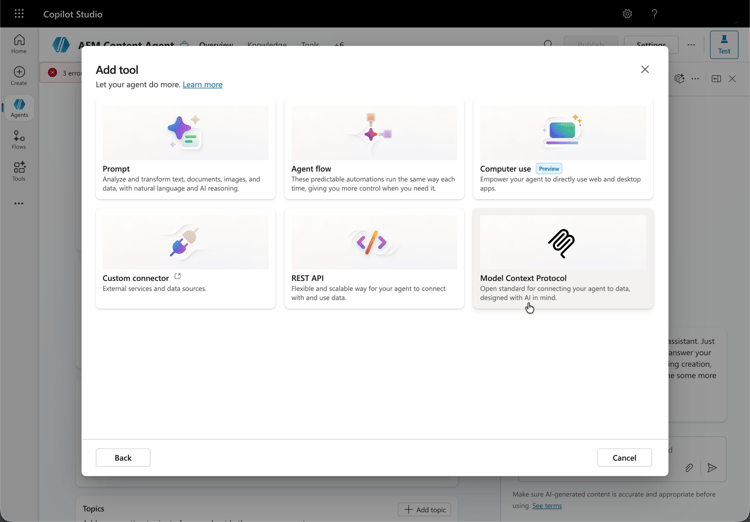Image resolution: width=750 pixels, height=522 pixels.
Task: Open the Test panel button
Action: [x=724, y=44]
